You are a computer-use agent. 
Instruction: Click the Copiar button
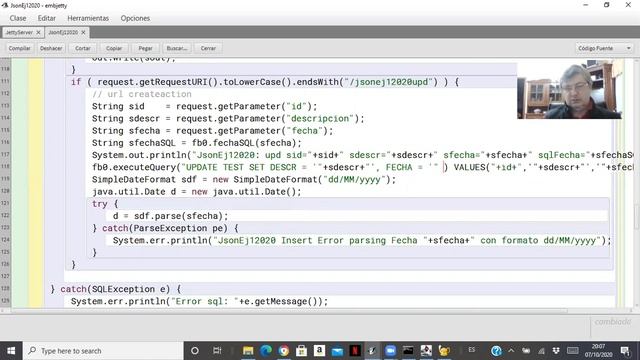coord(114,48)
